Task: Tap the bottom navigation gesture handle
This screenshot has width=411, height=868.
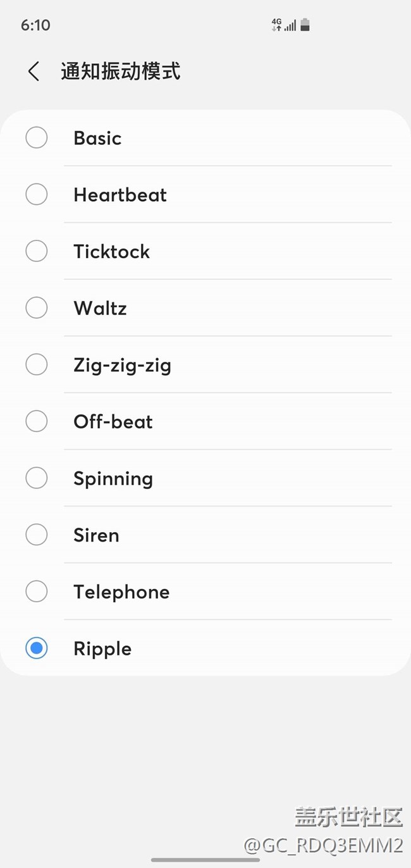Action: 205,860
